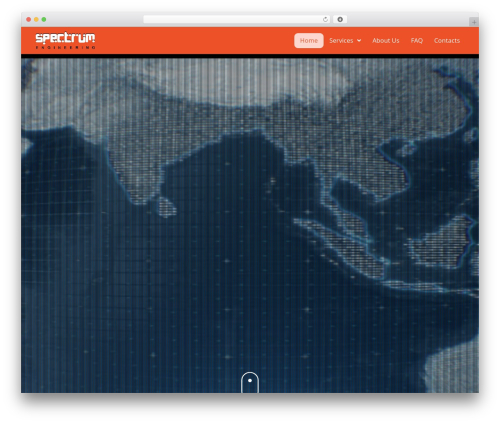The image size is (500, 423).
Task: Open the Services menu item
Action: point(341,40)
